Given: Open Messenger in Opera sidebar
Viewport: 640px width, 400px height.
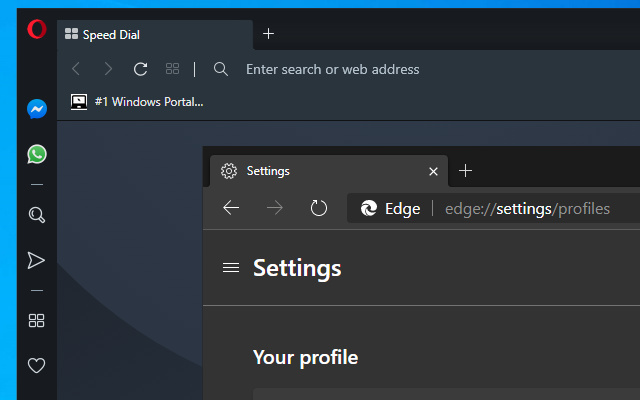Looking at the screenshot, I should [x=37, y=109].
